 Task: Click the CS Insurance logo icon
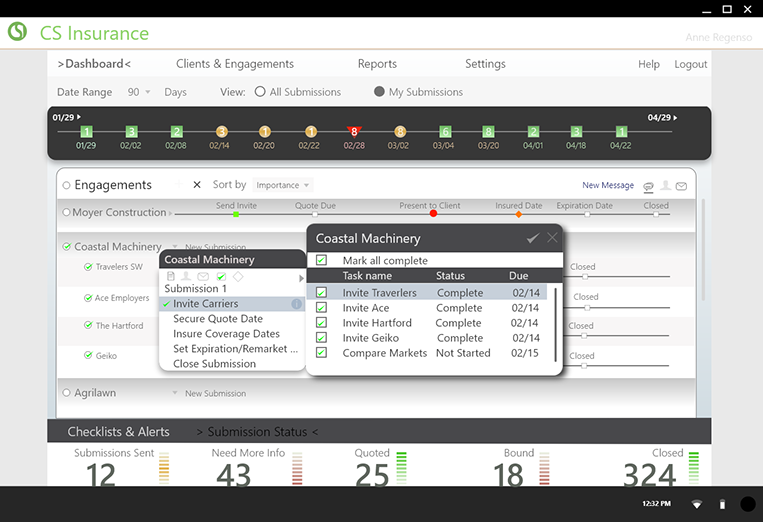click(x=17, y=32)
